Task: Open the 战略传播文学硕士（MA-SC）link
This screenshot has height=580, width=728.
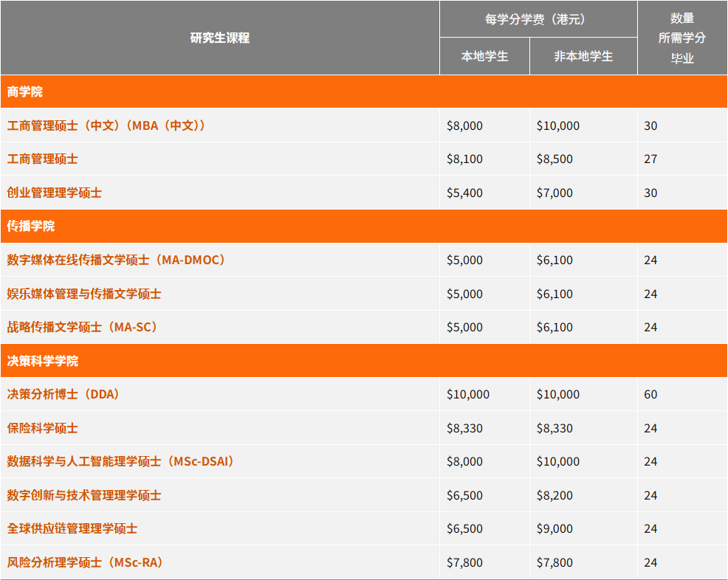Action: coord(82,327)
